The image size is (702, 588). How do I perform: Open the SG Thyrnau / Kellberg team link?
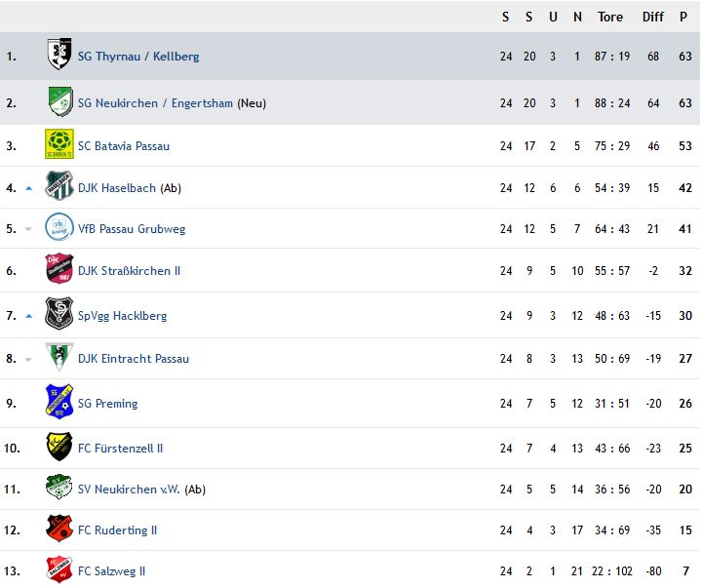[138, 57]
